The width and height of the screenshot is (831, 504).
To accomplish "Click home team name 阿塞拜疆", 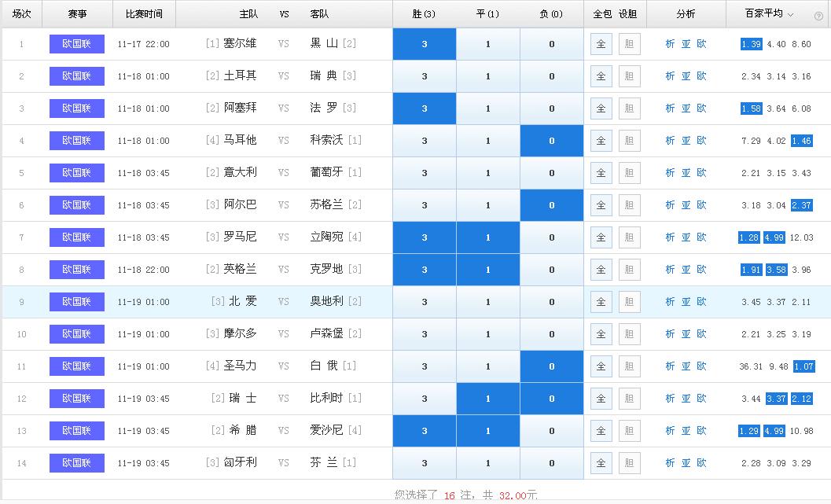I will pos(240,109).
